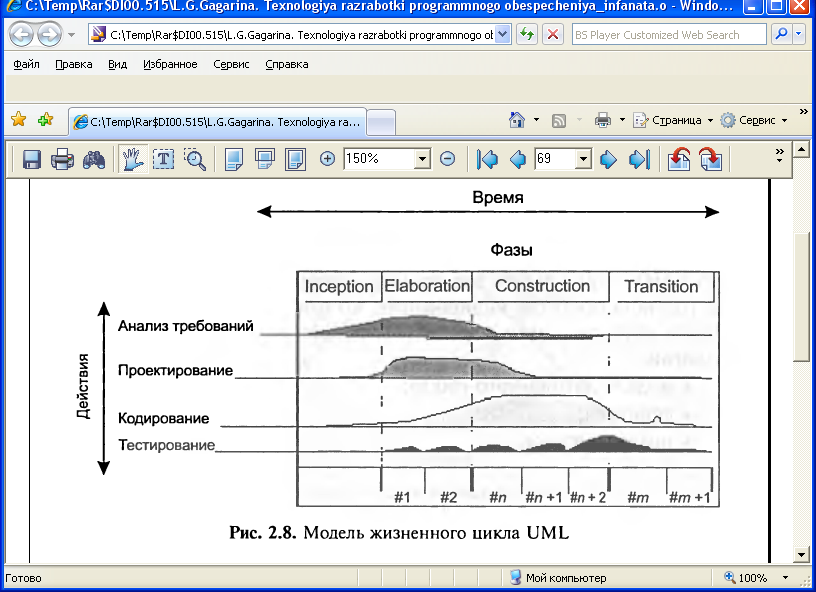Open the Справка menu
The image size is (816, 592).
287,64
